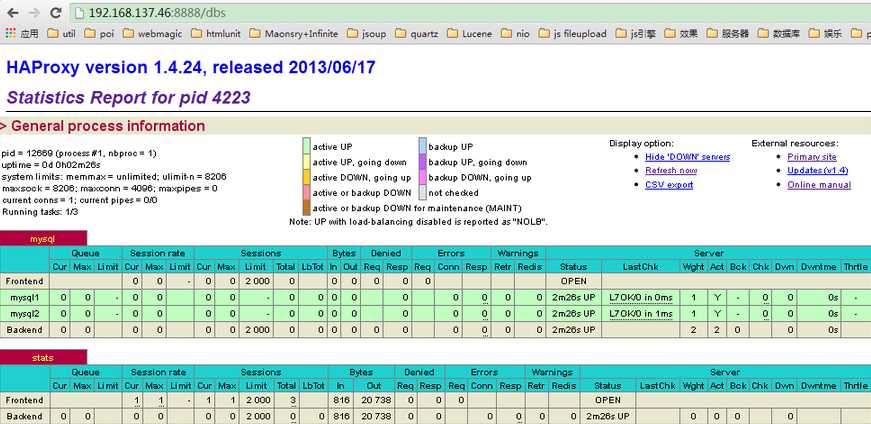Click the 20 738 bytes out in stats Frontend
871x424 pixels.
click(x=374, y=400)
